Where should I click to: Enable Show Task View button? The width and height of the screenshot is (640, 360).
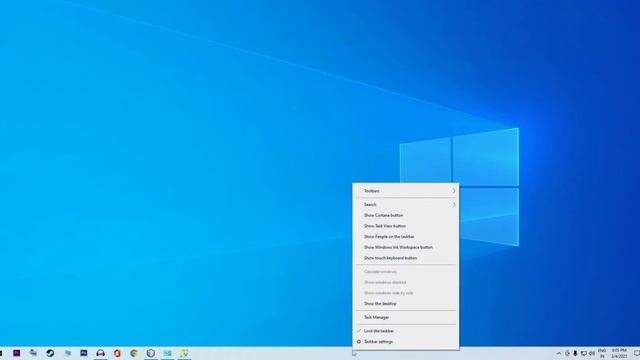(x=406, y=226)
